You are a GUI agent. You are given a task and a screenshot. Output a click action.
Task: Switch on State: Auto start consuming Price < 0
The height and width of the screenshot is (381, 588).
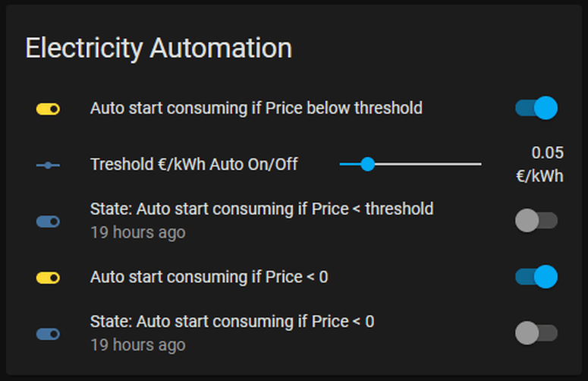tap(536, 333)
